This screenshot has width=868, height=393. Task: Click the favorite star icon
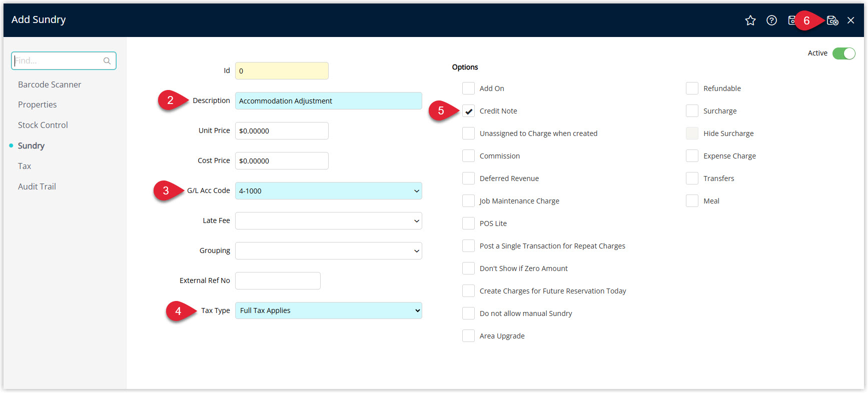click(x=750, y=20)
